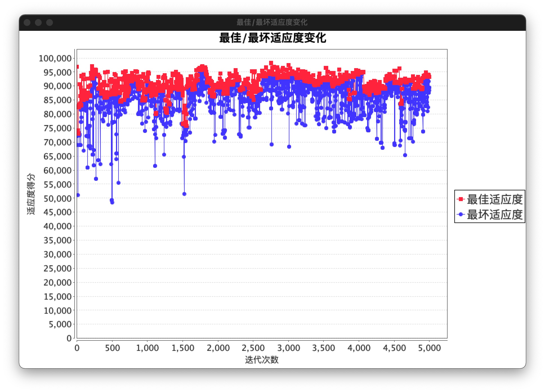
Task: Click the 80,000 y-axis tick label
Action: click(x=57, y=114)
